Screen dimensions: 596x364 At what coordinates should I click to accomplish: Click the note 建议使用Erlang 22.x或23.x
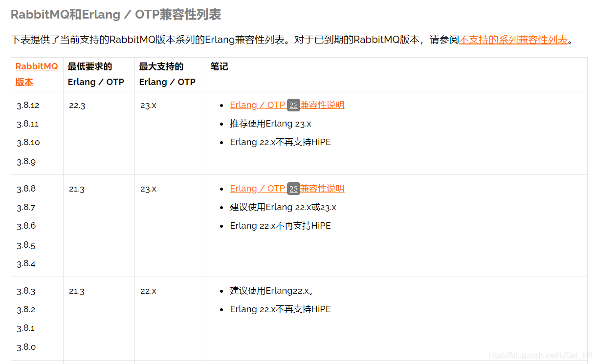pyautogui.click(x=283, y=207)
